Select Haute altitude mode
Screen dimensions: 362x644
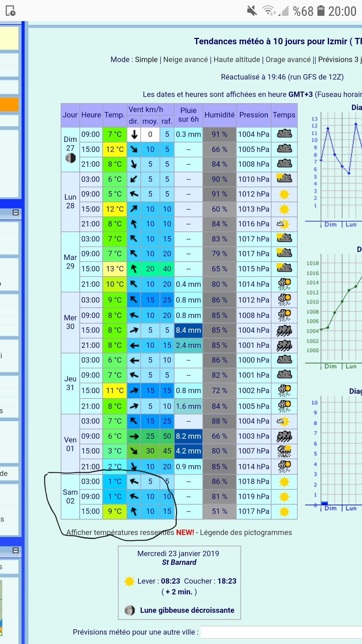point(237,59)
